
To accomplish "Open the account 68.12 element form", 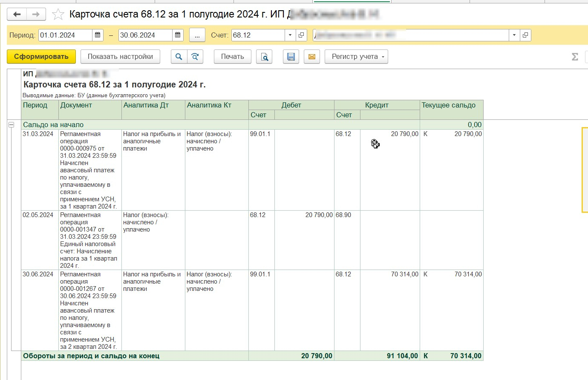I will [x=301, y=35].
